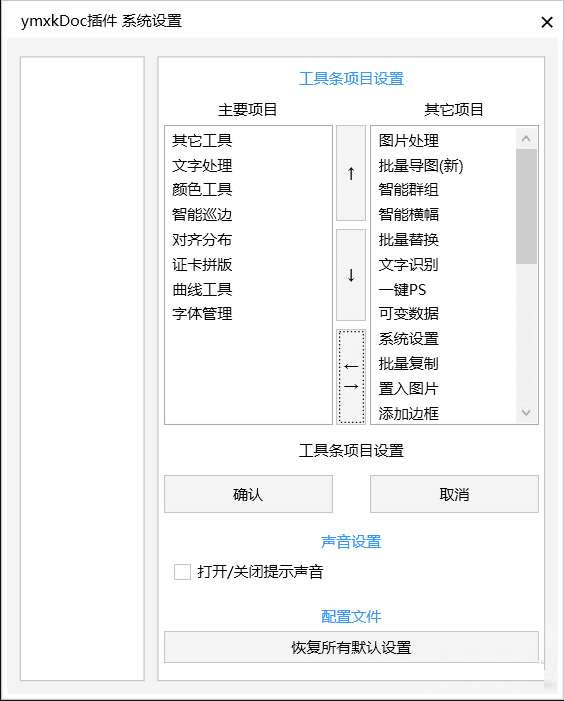The image size is (564, 701).
Task: Select 可变数据 in the 其它项目 list
Action: point(408,314)
